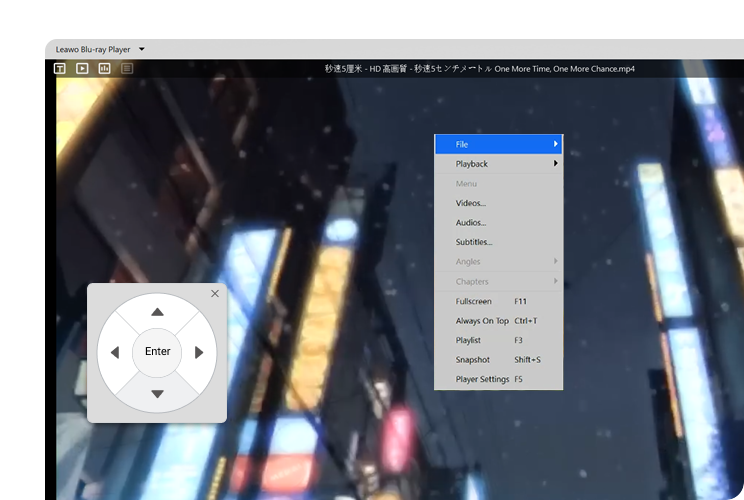The width and height of the screenshot is (744, 500).
Task: Open Playlist from the context menu
Action: tap(499, 340)
